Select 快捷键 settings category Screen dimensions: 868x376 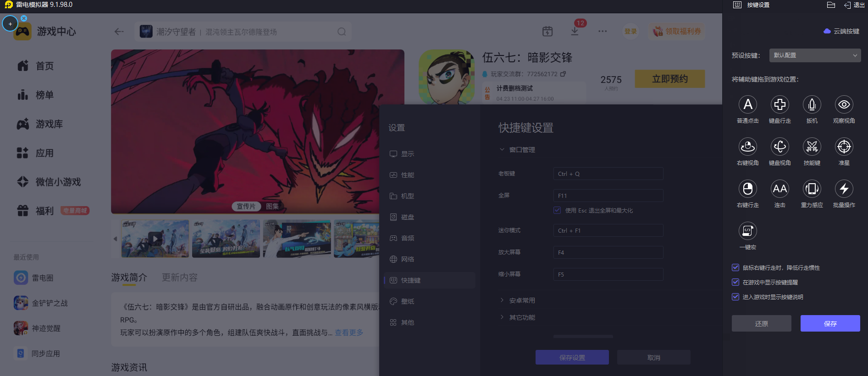430,280
